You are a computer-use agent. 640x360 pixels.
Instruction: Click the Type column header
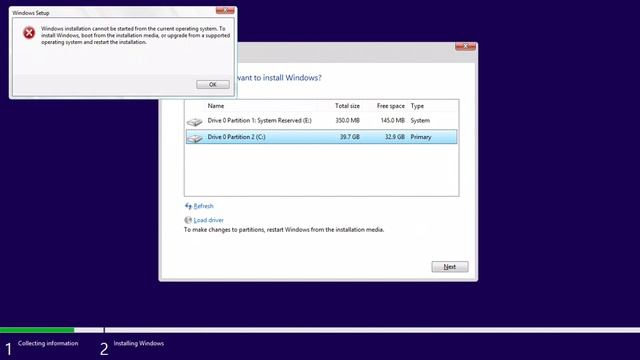point(417,106)
